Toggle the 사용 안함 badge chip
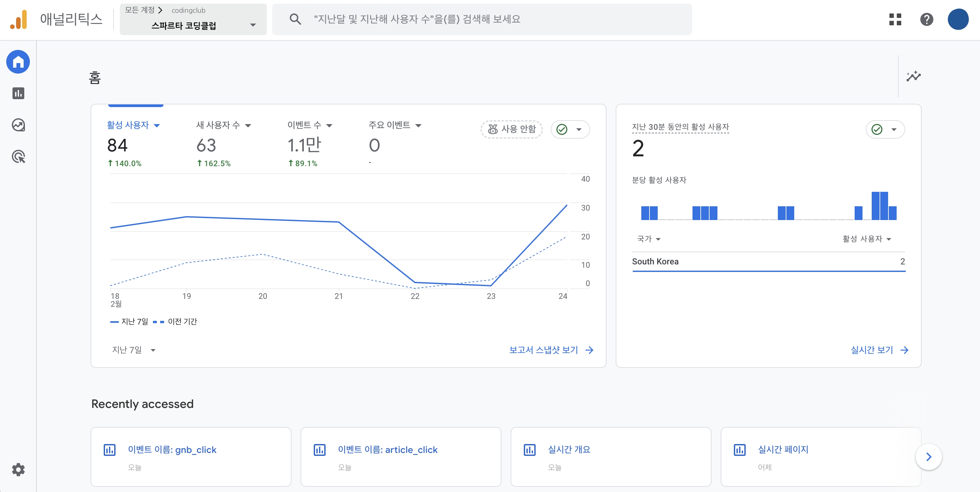The width and height of the screenshot is (980, 492). click(512, 129)
